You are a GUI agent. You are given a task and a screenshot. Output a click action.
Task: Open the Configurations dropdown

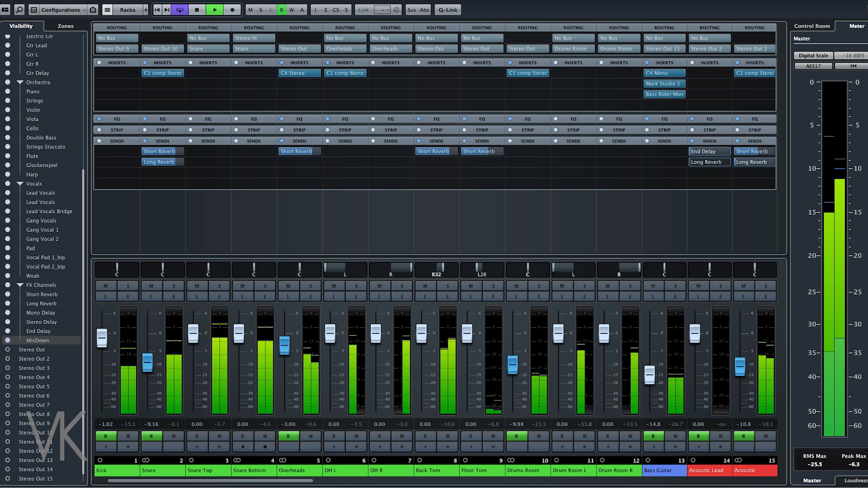(60, 9)
